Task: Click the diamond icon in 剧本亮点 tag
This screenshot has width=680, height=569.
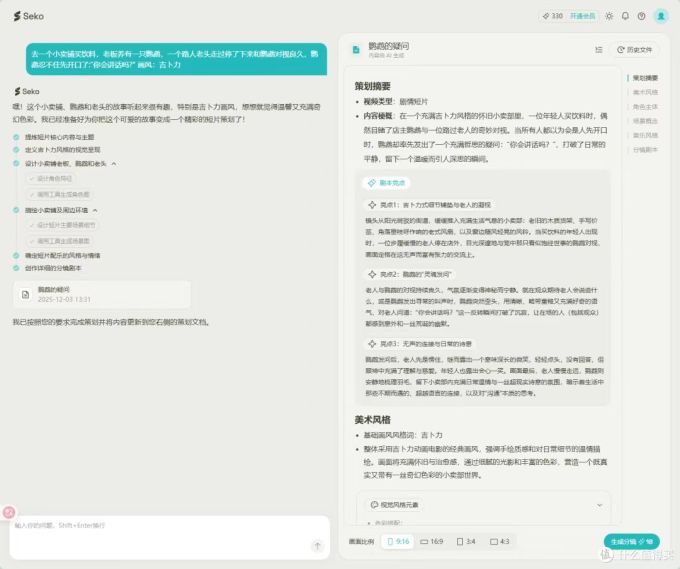Action: pos(372,183)
